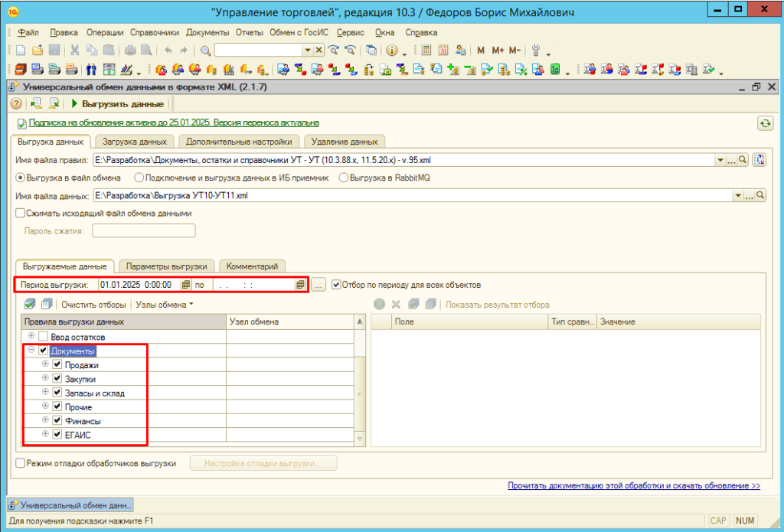Click magnifier icon in Имя файла данных field
The width and height of the screenshot is (784, 532).
tap(760, 195)
